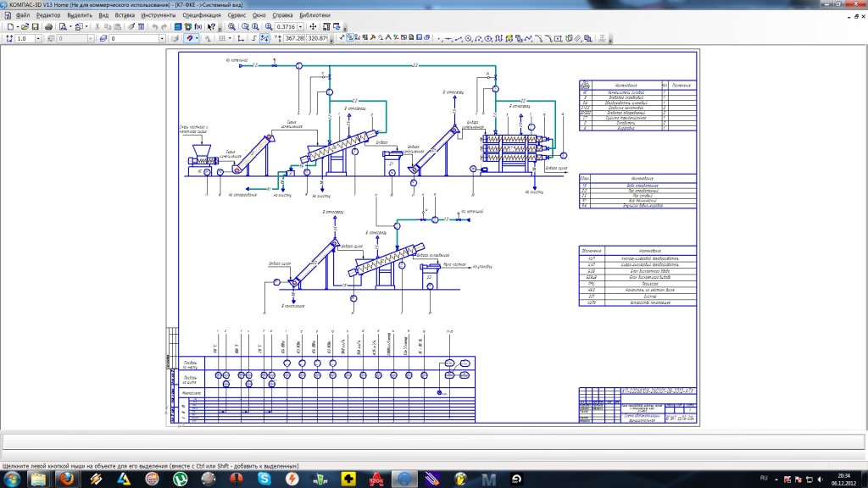Print the drawing with the printer icon
Image resolution: width=868 pixels, height=488 pixels.
tap(48, 26)
